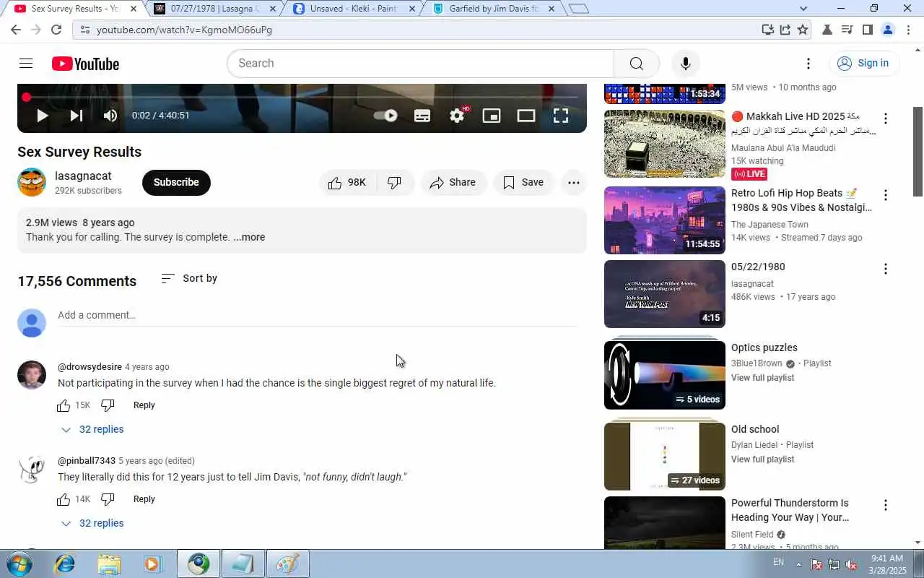The width and height of the screenshot is (924, 578).
Task: Open the YouTube guide hamburger menu
Action: [x=26, y=64]
